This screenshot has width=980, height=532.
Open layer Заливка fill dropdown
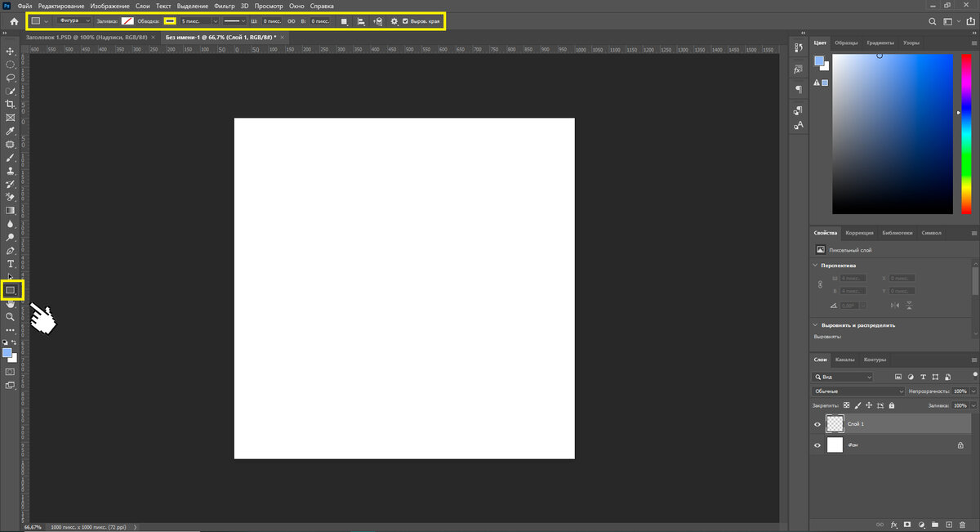pos(973,405)
